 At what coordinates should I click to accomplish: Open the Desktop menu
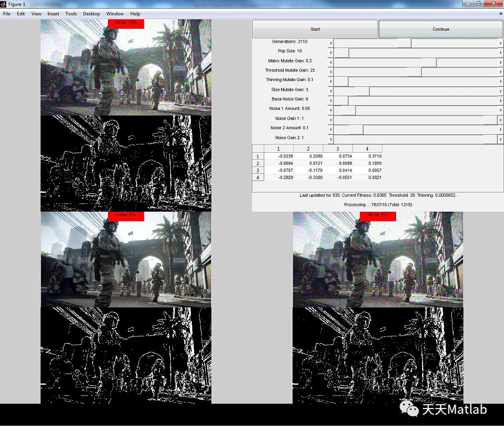(x=91, y=14)
